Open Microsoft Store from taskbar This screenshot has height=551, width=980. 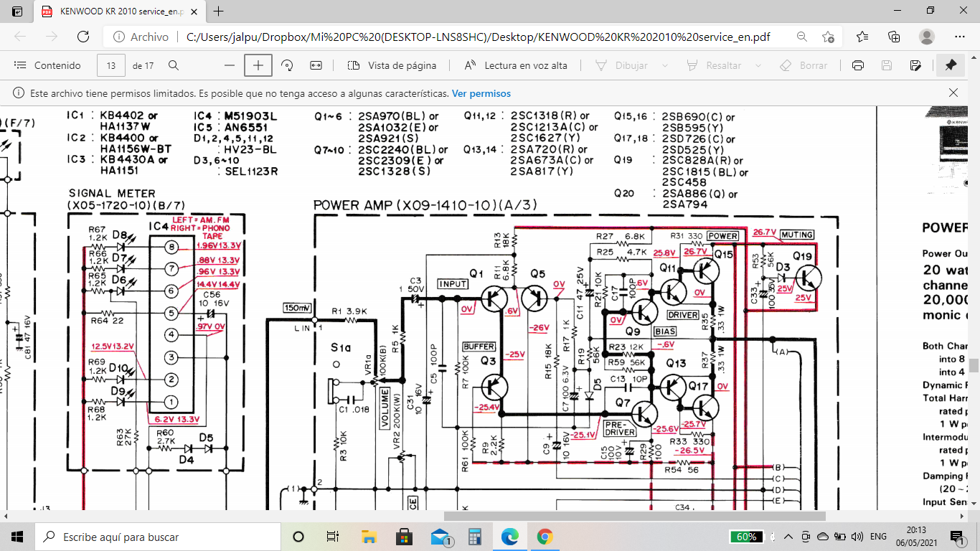404,537
